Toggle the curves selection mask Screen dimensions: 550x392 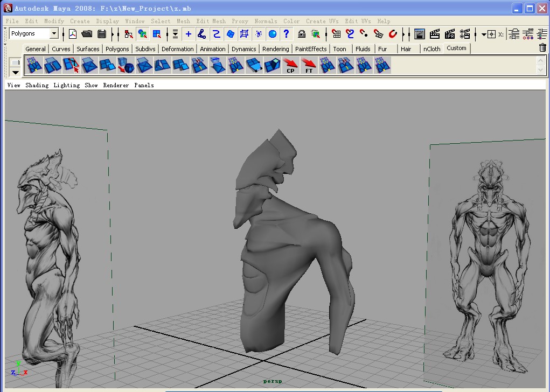click(217, 34)
